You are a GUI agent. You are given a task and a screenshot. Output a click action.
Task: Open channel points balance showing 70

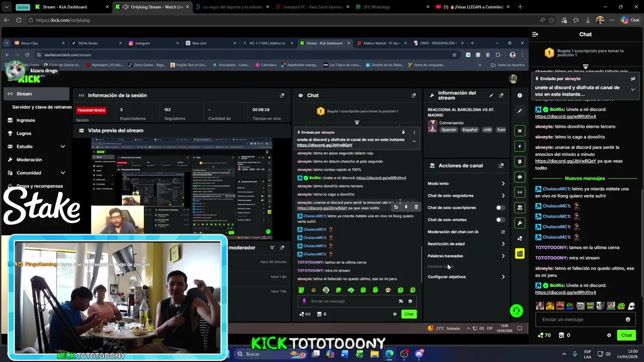pos(544,335)
